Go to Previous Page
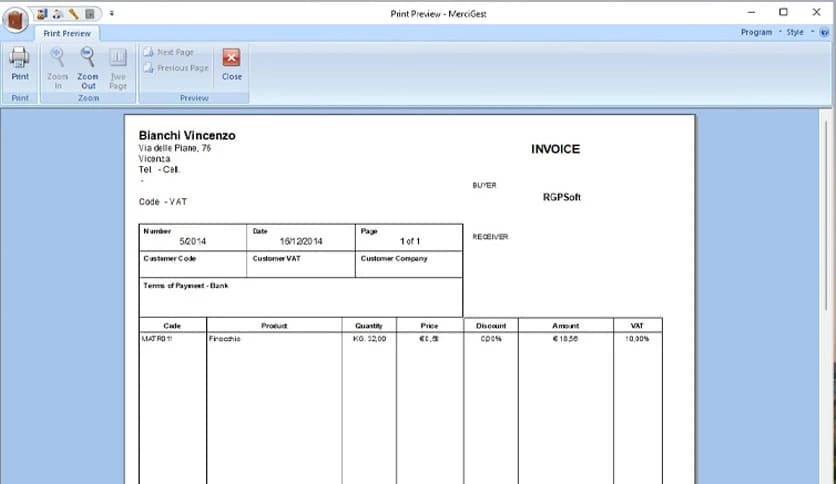 tap(176, 68)
